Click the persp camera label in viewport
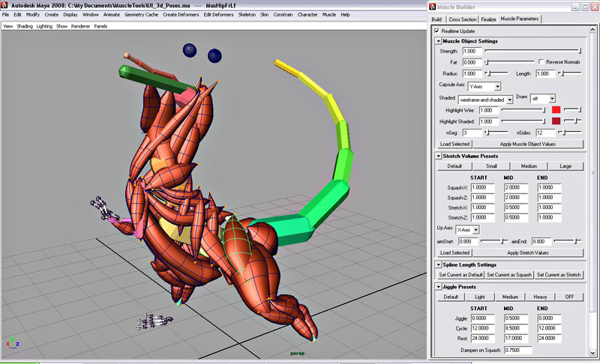The image size is (600, 364). click(x=297, y=353)
